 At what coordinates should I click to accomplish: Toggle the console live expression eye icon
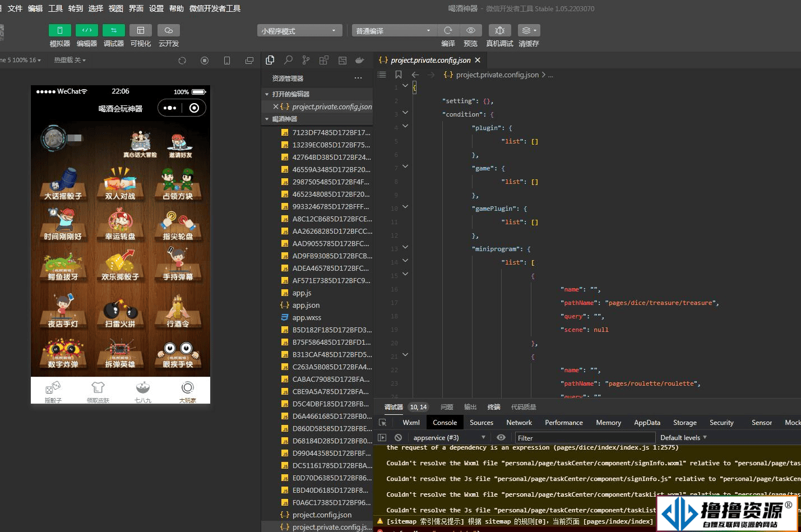click(x=501, y=438)
